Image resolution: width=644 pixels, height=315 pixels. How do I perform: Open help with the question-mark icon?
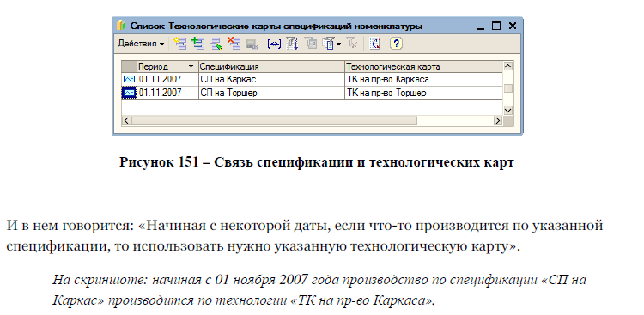tap(396, 44)
